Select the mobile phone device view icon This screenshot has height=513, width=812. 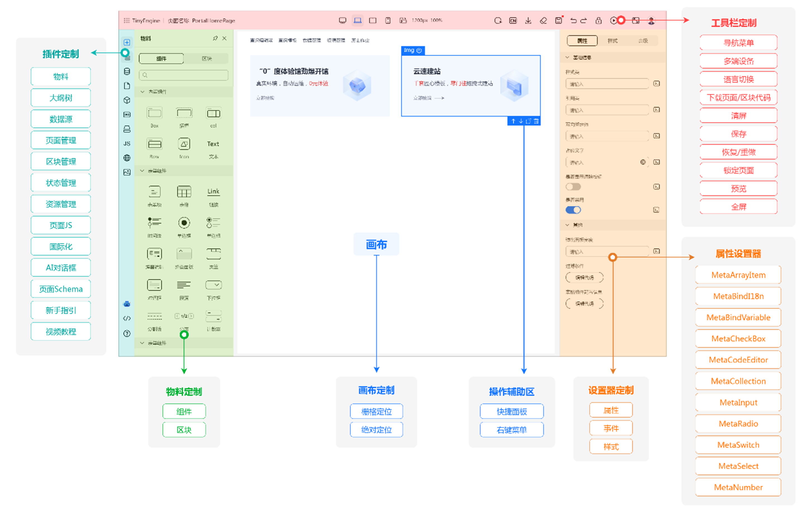tap(388, 21)
